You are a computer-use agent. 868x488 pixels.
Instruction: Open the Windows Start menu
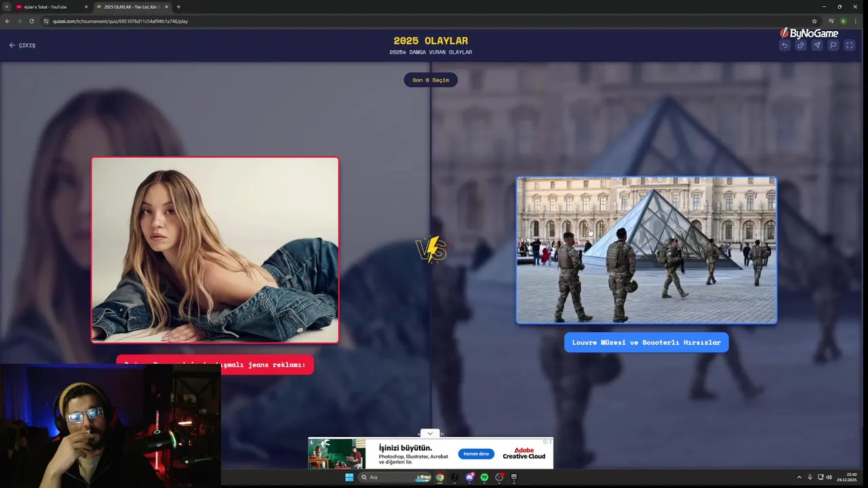(349, 477)
